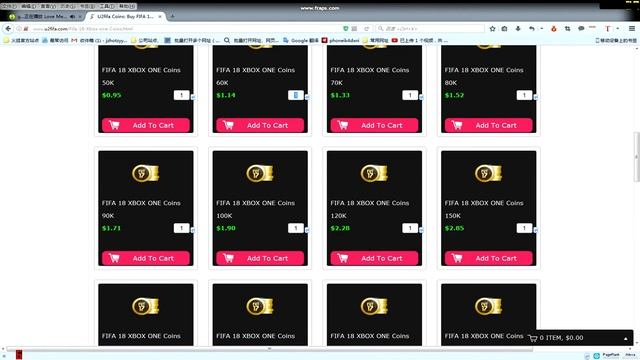The image size is (640, 360).
Task: Open the 火狐官方站点 bookmark
Action: [x=21, y=40]
